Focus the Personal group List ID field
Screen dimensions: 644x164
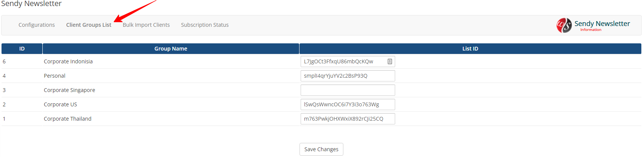(x=348, y=76)
